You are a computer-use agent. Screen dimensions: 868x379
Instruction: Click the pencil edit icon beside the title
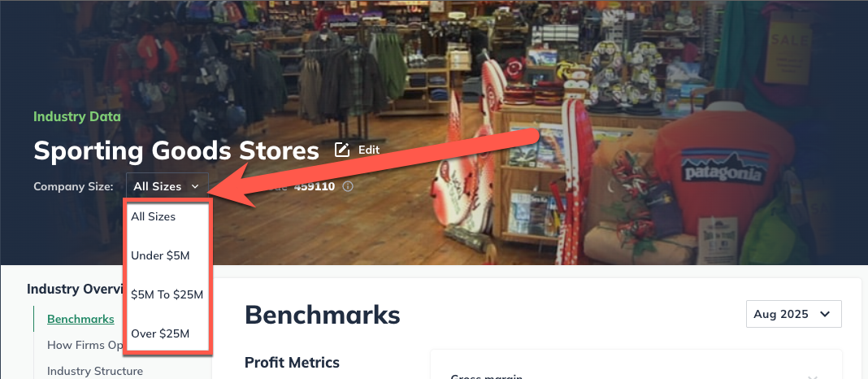click(x=342, y=150)
